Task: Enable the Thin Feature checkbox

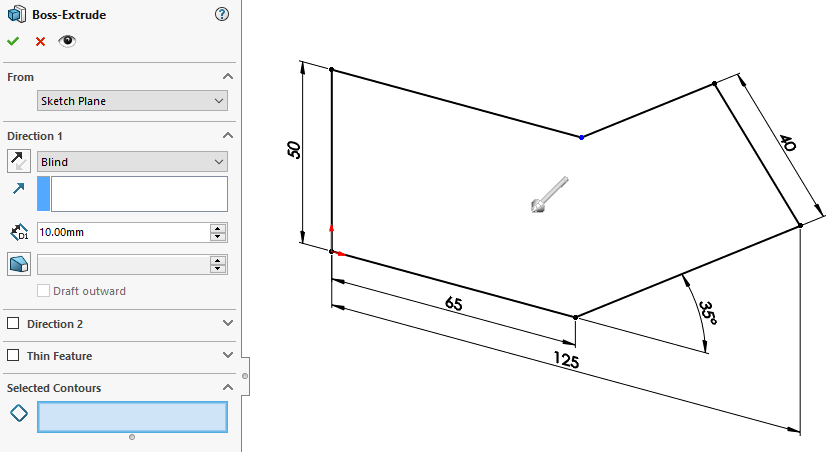Action: coord(13,355)
